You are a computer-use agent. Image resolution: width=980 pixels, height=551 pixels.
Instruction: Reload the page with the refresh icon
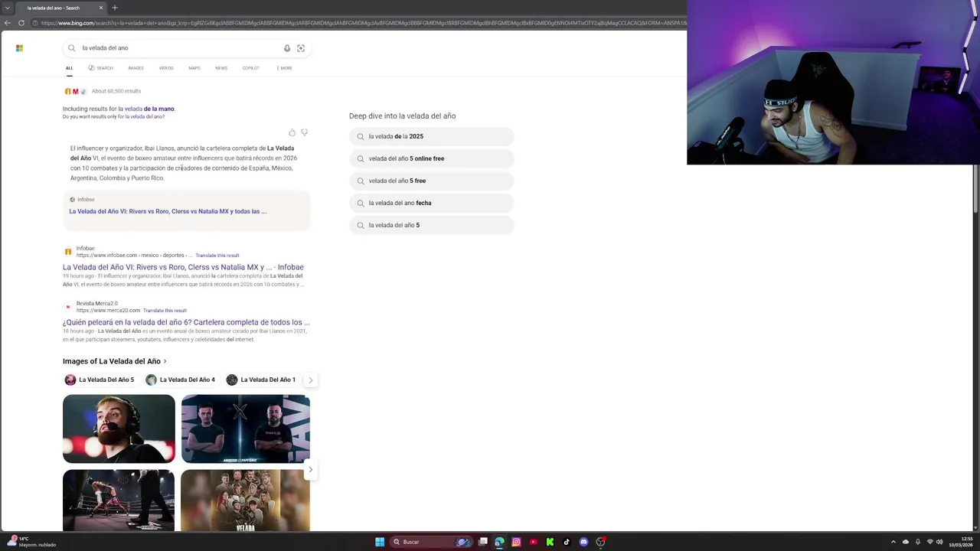tap(21, 23)
